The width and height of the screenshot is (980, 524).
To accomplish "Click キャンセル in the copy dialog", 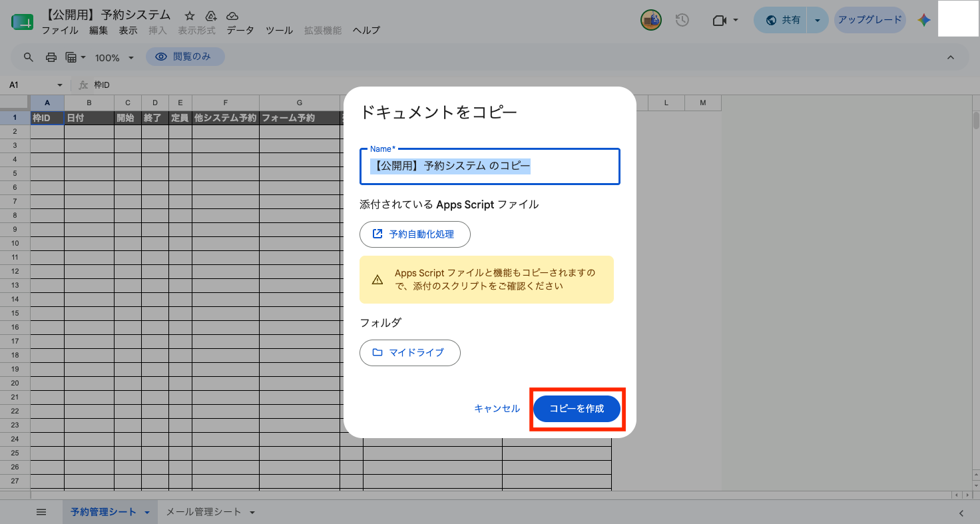I will tap(497, 408).
